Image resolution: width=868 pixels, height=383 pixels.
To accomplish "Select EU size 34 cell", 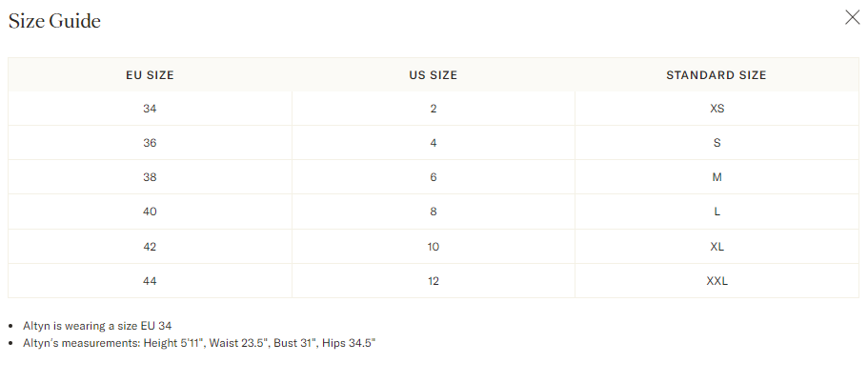I will (150, 109).
